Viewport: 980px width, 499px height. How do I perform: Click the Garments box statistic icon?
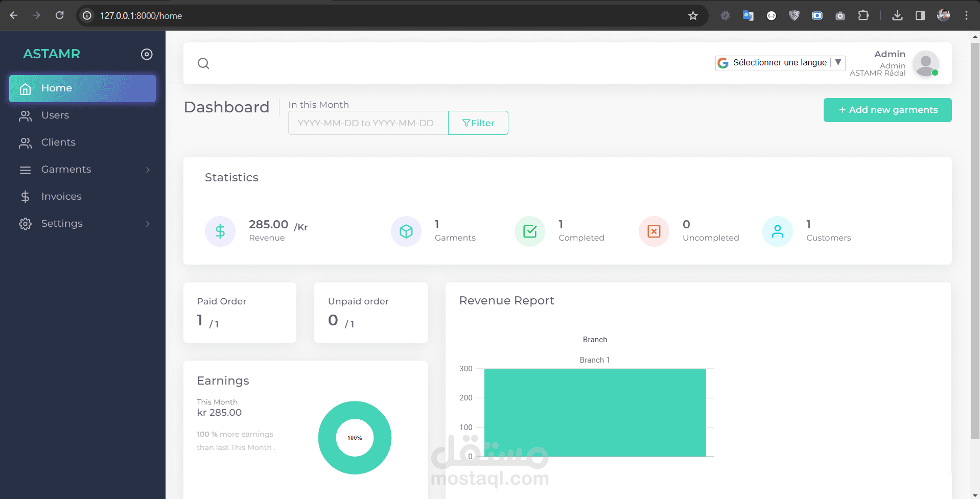(406, 231)
